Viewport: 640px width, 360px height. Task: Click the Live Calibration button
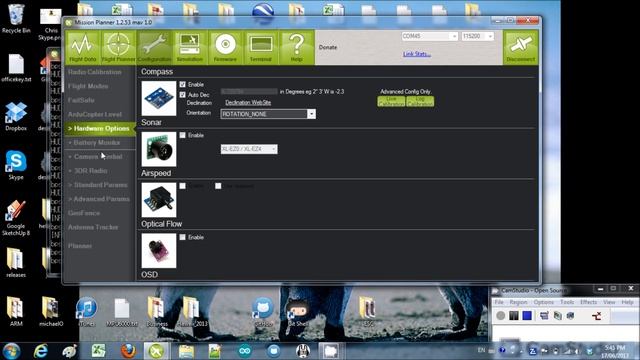[391, 101]
